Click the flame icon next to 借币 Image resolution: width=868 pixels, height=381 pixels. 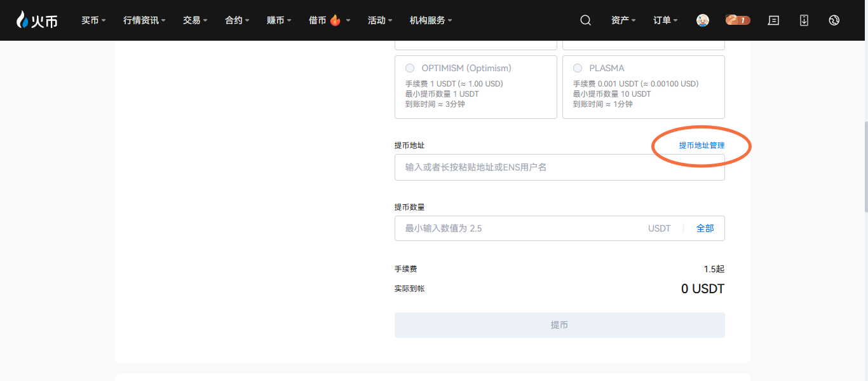(x=336, y=20)
